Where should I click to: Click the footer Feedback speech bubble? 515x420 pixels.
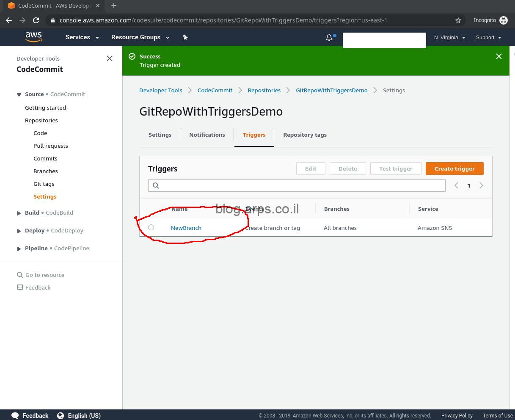15,415
